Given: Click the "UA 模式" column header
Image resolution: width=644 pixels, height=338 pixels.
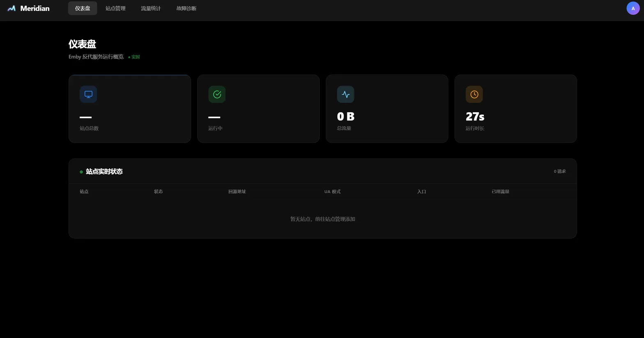Looking at the screenshot, I should [x=332, y=191].
